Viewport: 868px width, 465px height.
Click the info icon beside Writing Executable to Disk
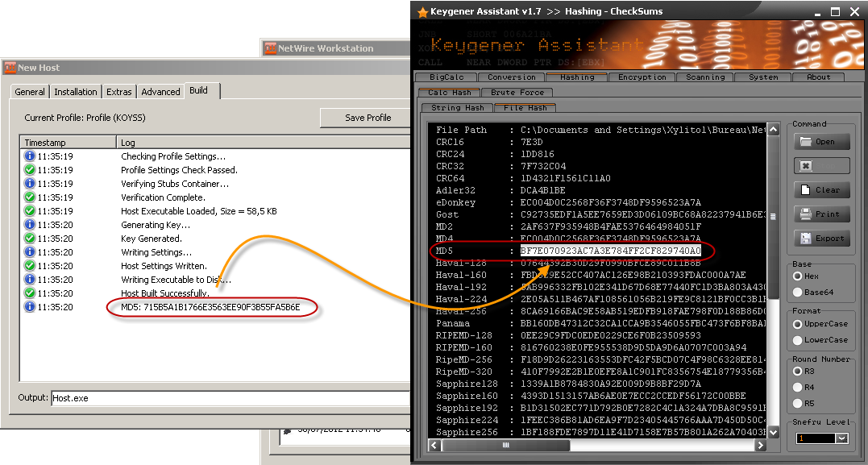tap(29, 280)
